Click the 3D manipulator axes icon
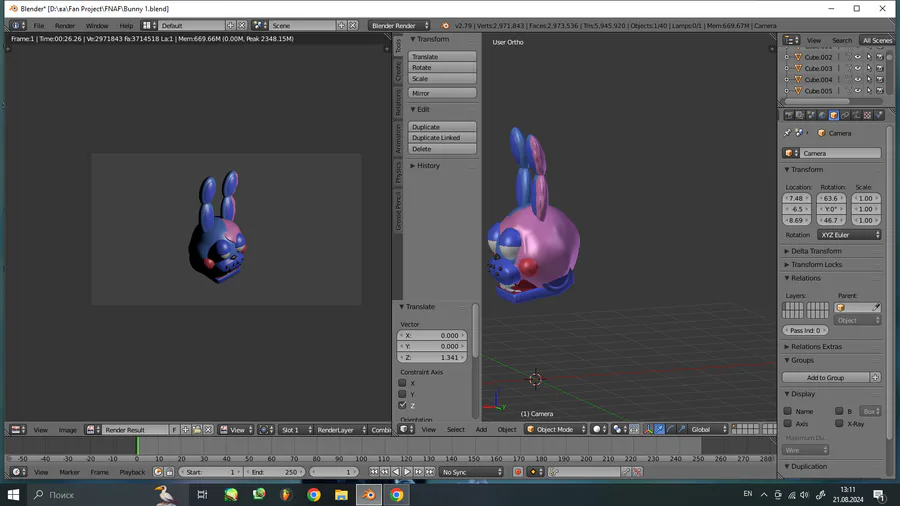This screenshot has width=900, height=506. 649,429
